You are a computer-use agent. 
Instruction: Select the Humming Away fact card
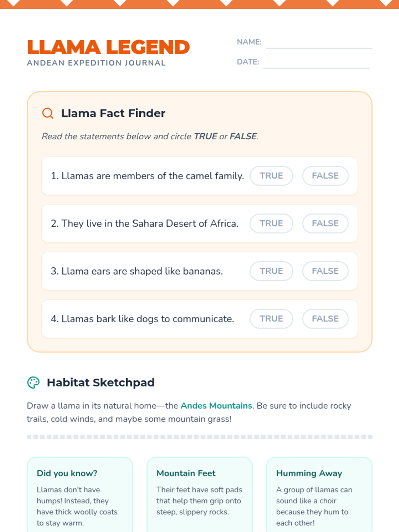point(319,495)
